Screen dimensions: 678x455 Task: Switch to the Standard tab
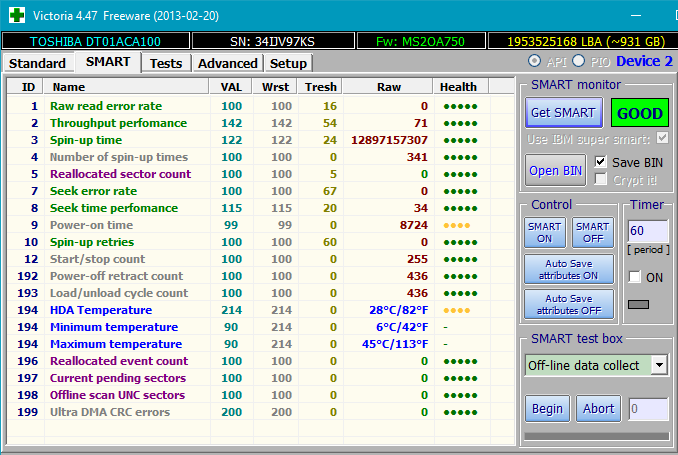[x=37, y=63]
